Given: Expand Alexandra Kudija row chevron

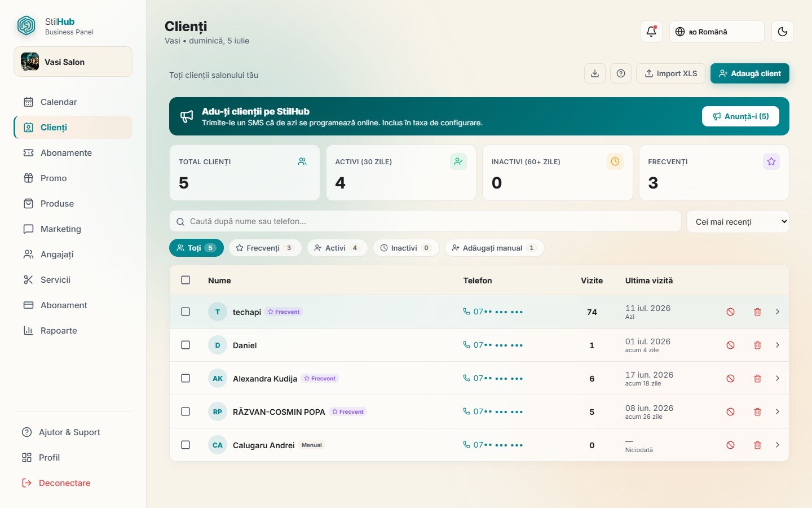Looking at the screenshot, I should (778, 378).
